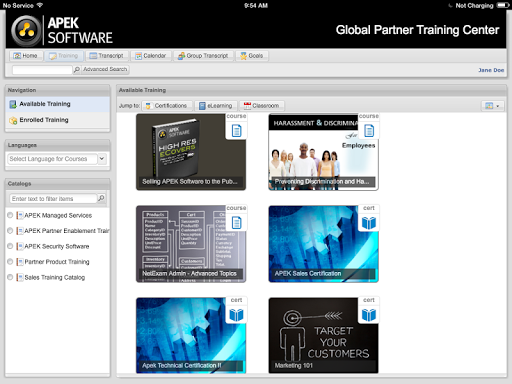
Task: Click the Enrolled Training folder icon
Action: (x=13, y=120)
